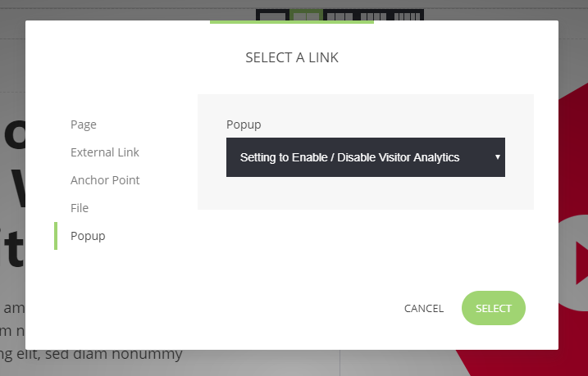This screenshot has width=588, height=376.
Task: Choose the Anchor Point link type
Action: point(105,180)
